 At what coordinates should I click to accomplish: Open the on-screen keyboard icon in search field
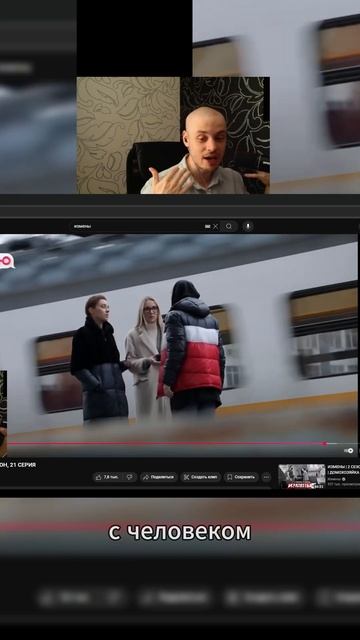coord(207,227)
